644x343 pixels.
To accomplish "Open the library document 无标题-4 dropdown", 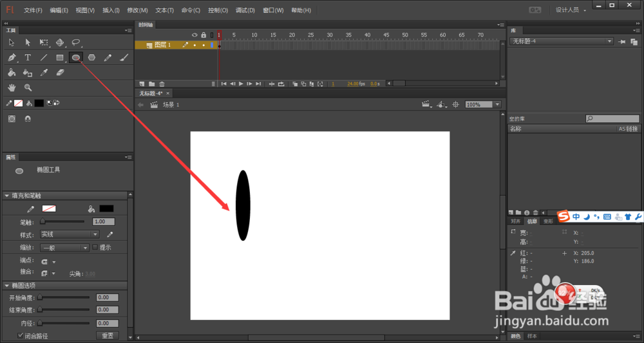I will click(x=562, y=41).
